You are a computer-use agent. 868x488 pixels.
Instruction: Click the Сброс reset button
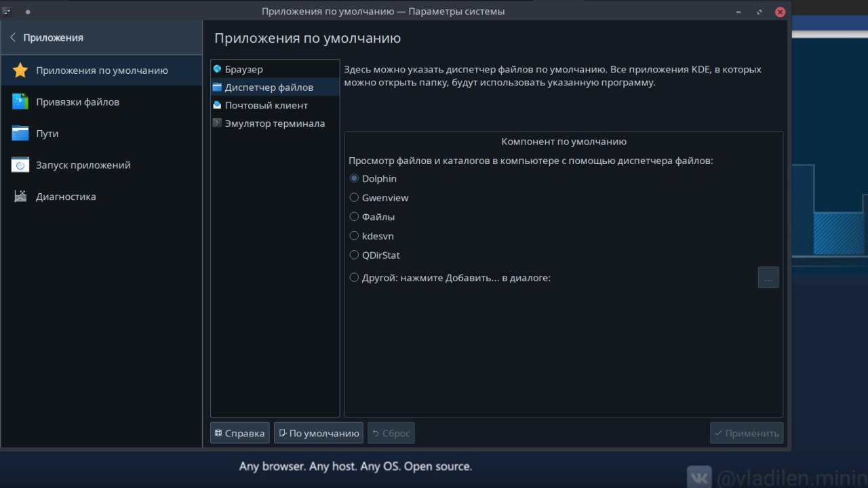point(391,433)
